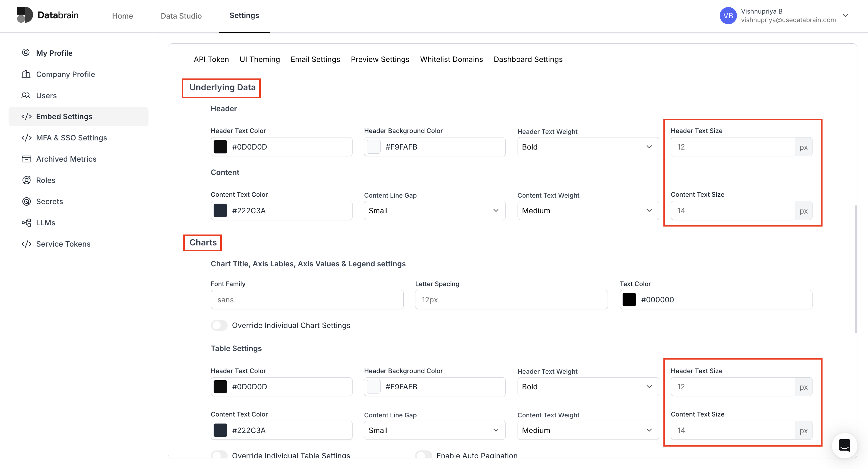The width and height of the screenshot is (868, 469).
Task: Expand the account menu chevron
Action: point(846,16)
